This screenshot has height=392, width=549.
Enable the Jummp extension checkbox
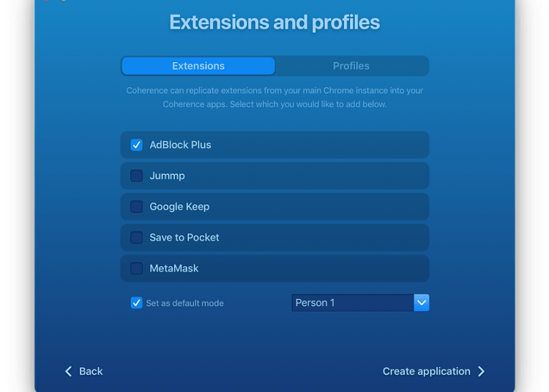(x=137, y=176)
